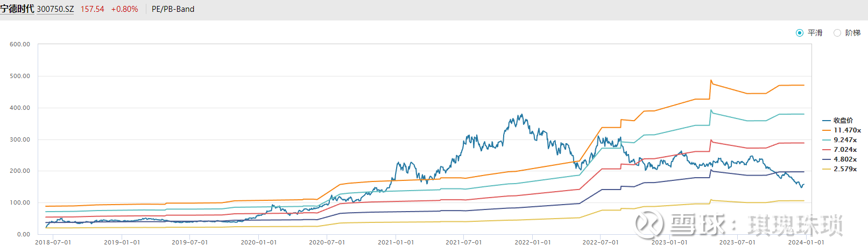This screenshot has width=868, height=252.
Task: Click the 600.00 y-axis label
Action: [20, 44]
